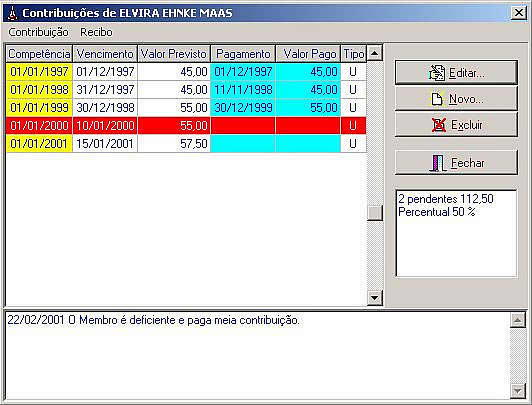Open the Recibo menu
Image resolution: width=532 pixels, height=405 pixels.
click(x=96, y=32)
